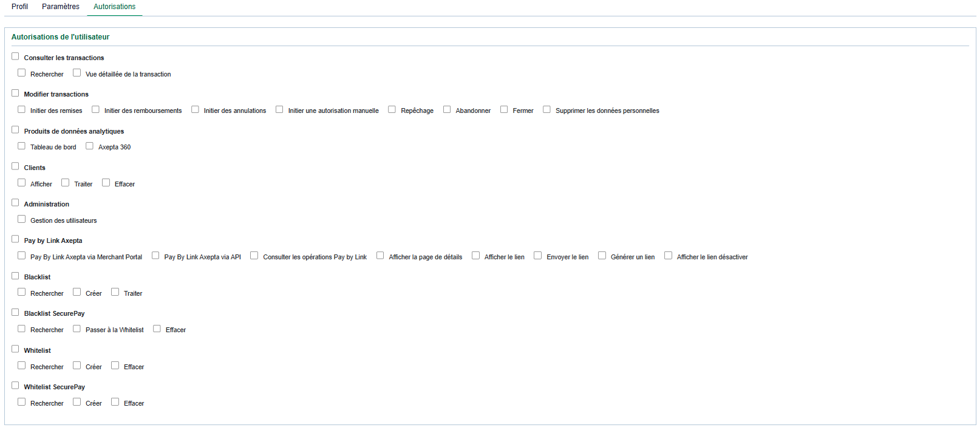Check Pay By Link Axepta via API
The height and width of the screenshot is (433, 980).
pyautogui.click(x=155, y=256)
